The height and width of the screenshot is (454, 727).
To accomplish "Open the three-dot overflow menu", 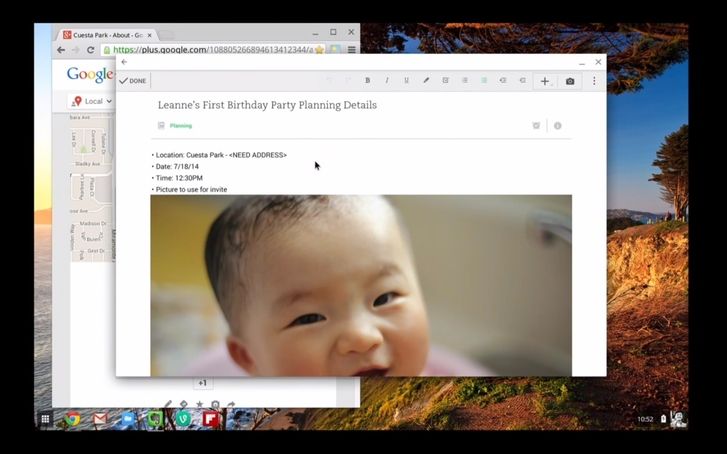I will pyautogui.click(x=594, y=81).
